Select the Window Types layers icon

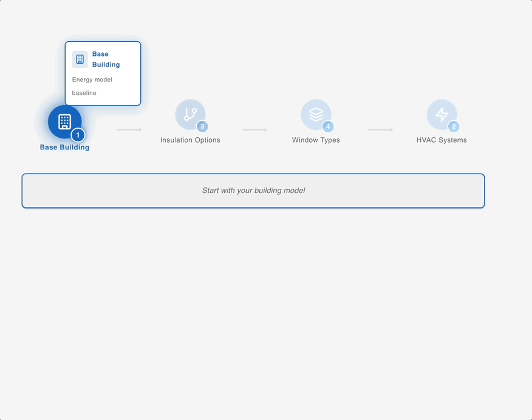[316, 114]
